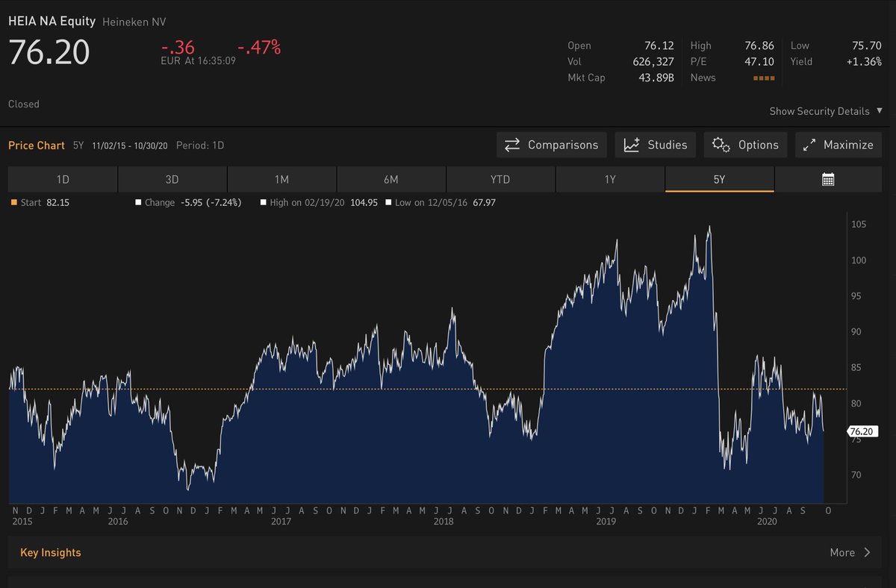This screenshot has height=588, width=896.
Task: Expand Show Security Details
Action: coord(826,111)
